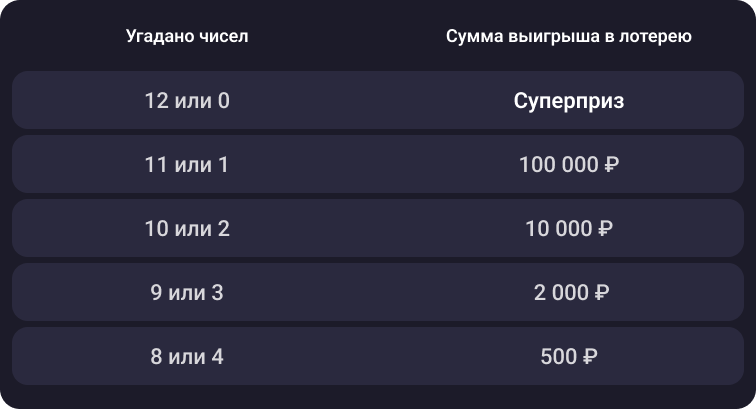756x409 pixels.
Task: Click the ruble sign after 500
Action: (591, 357)
